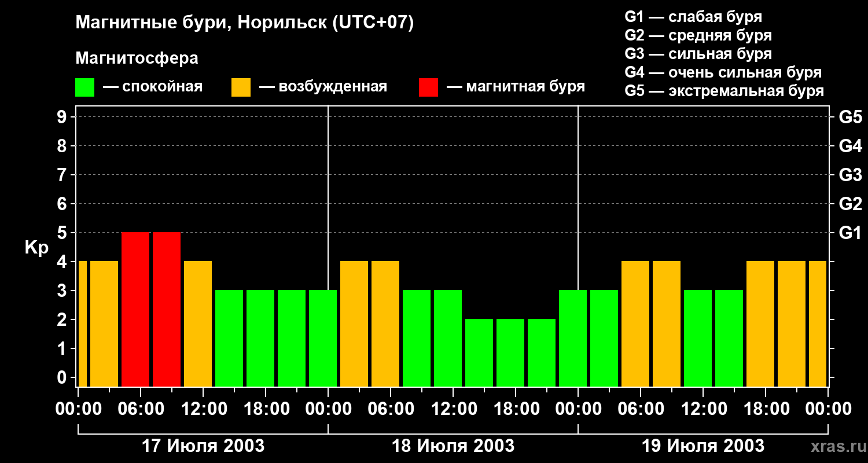This screenshot has width=868, height=463.
Task: Click the 'G5 — экстремальная буря' legend line
Action: [724, 91]
